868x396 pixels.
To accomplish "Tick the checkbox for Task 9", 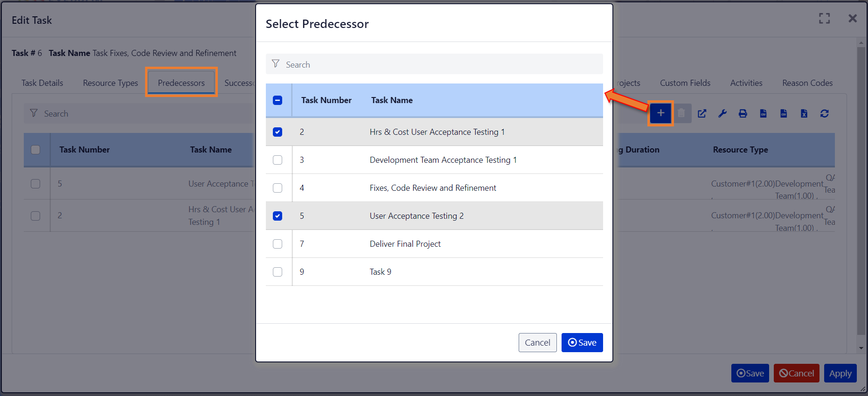I will point(278,272).
